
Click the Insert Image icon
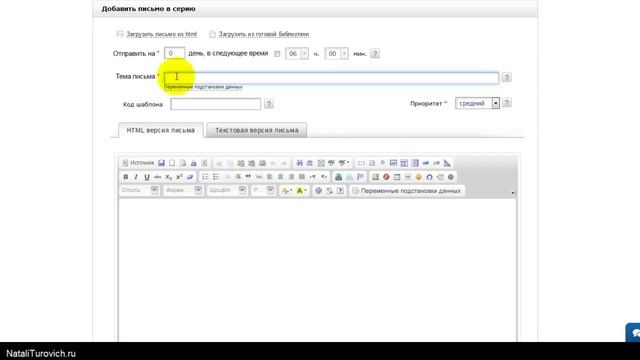(x=375, y=177)
